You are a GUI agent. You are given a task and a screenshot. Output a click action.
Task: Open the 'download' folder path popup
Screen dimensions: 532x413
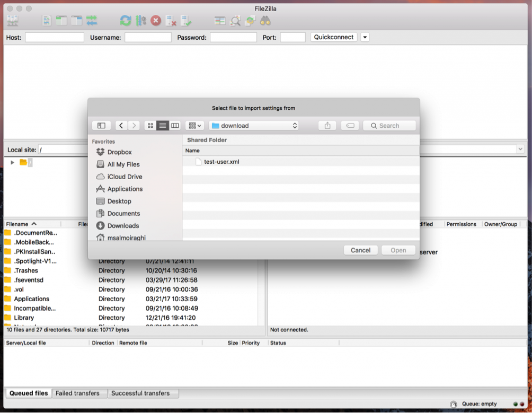click(254, 126)
